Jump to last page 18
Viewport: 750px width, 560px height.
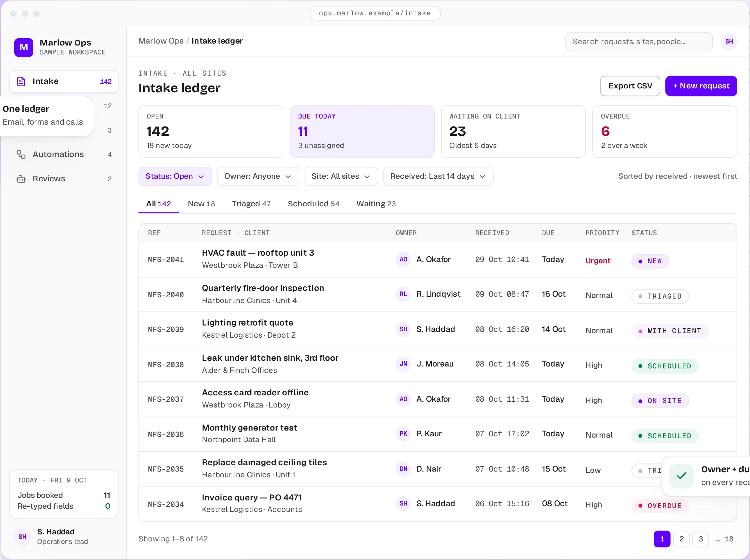point(729,539)
